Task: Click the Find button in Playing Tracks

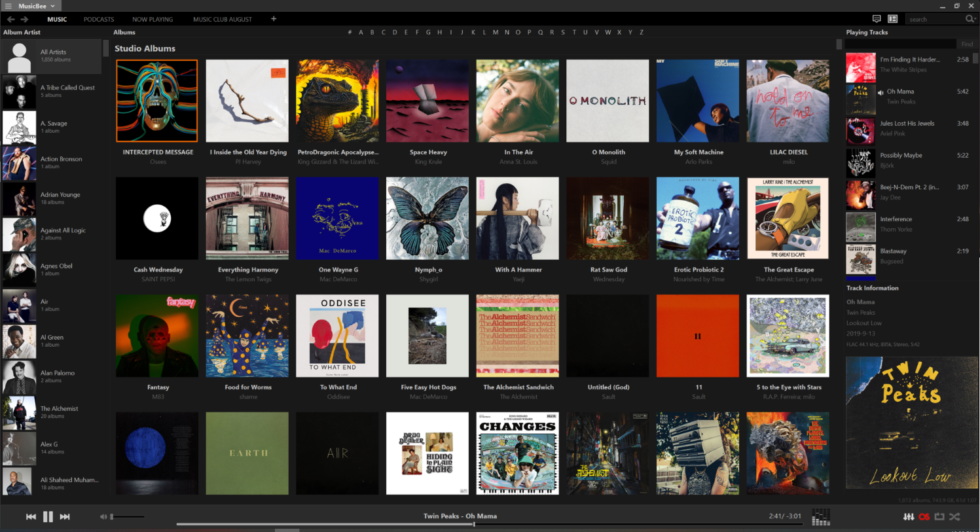Action: click(x=967, y=44)
